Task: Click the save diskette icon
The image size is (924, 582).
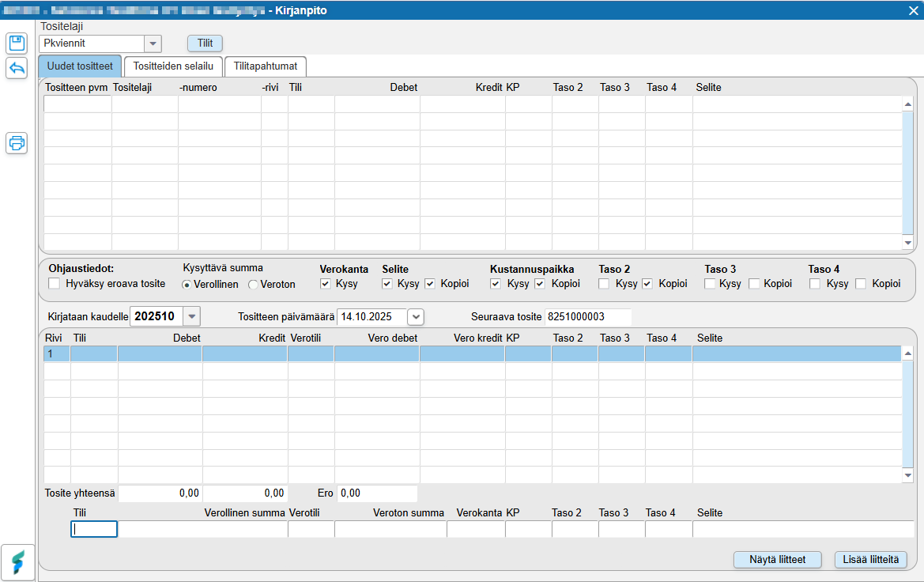Action: pyautogui.click(x=17, y=43)
